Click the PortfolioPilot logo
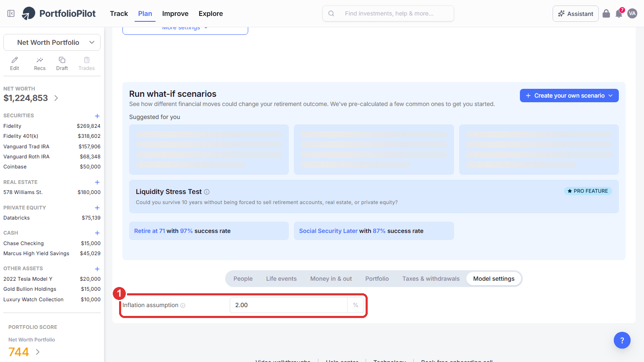The image size is (644, 362). 59,13
